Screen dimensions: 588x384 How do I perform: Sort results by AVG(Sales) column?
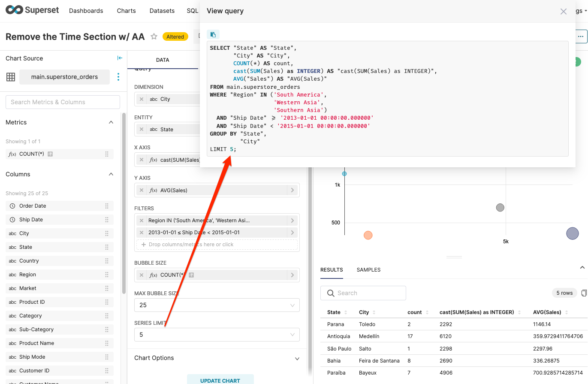tap(566, 312)
